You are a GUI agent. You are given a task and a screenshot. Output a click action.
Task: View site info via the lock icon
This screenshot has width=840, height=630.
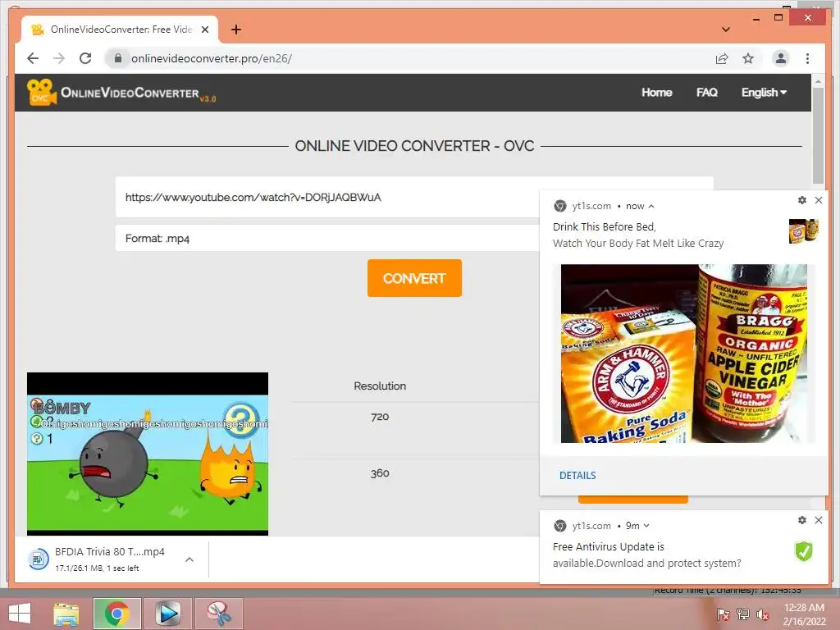[118, 58]
